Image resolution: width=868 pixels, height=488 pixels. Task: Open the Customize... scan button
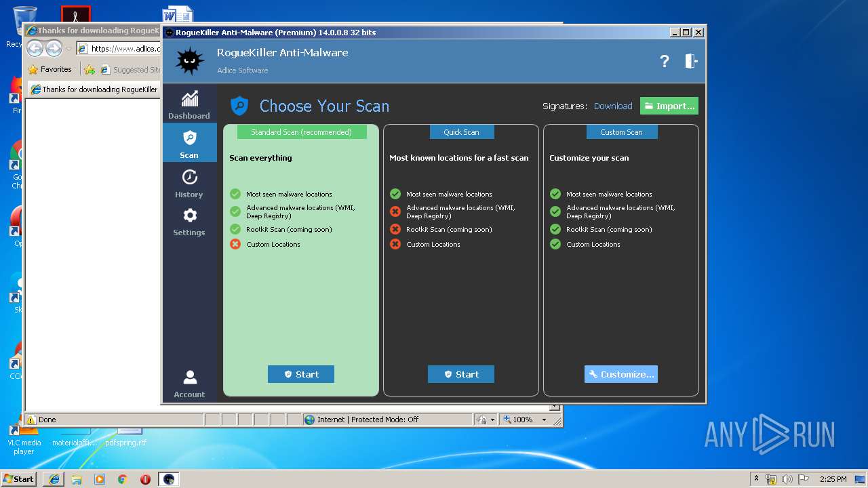tap(621, 374)
